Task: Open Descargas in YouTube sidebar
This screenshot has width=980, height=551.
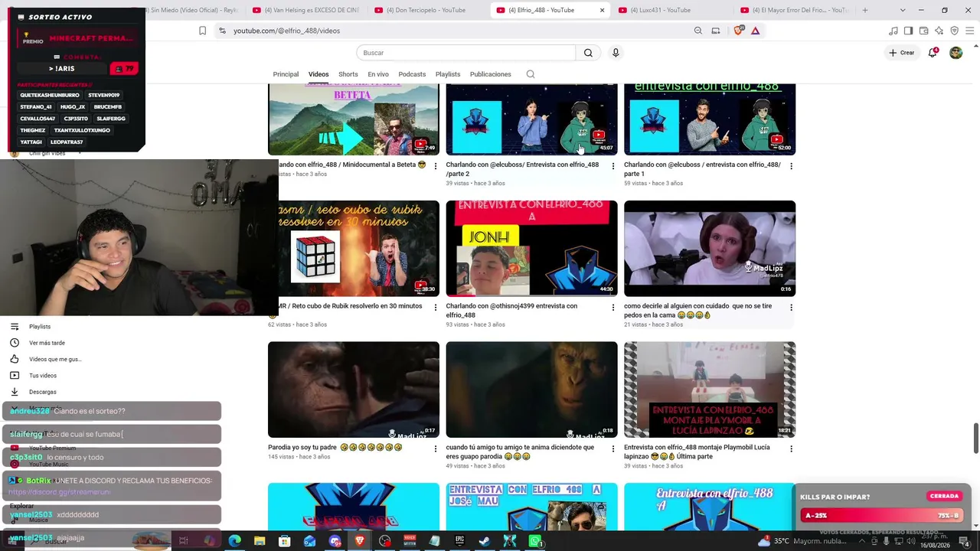Action: click(43, 392)
